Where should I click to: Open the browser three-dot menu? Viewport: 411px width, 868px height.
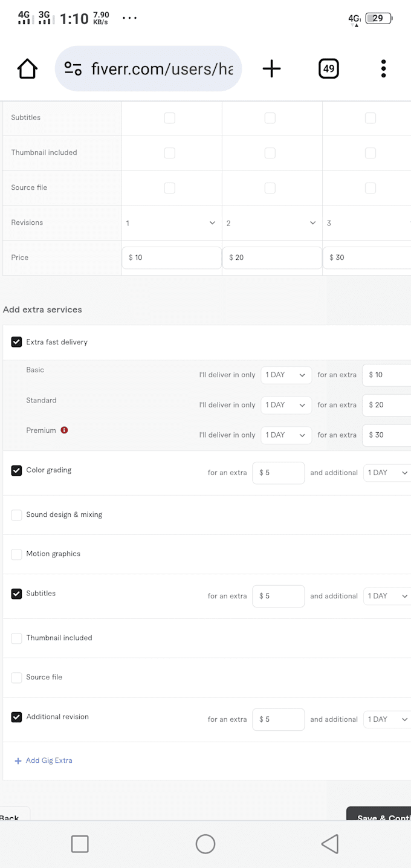pos(383,69)
